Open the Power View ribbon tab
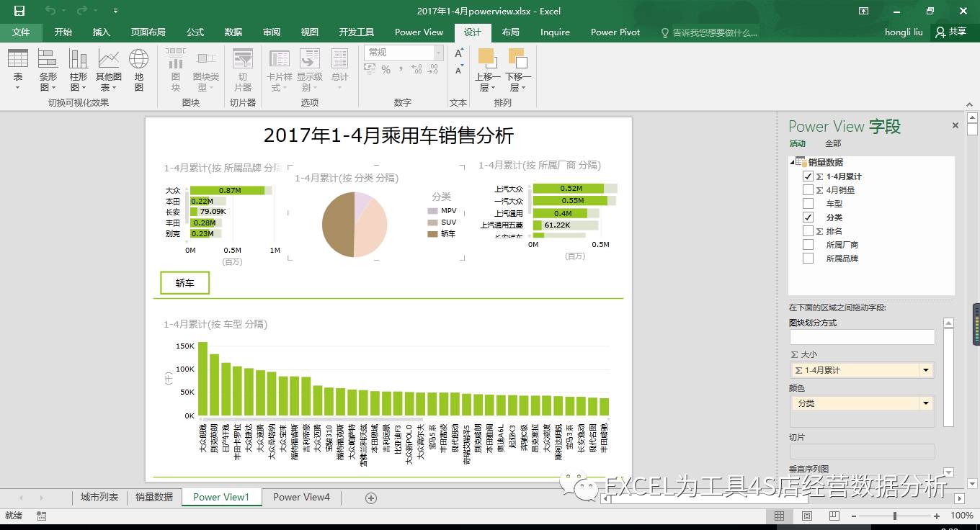This screenshot has width=980, height=530. click(x=419, y=32)
